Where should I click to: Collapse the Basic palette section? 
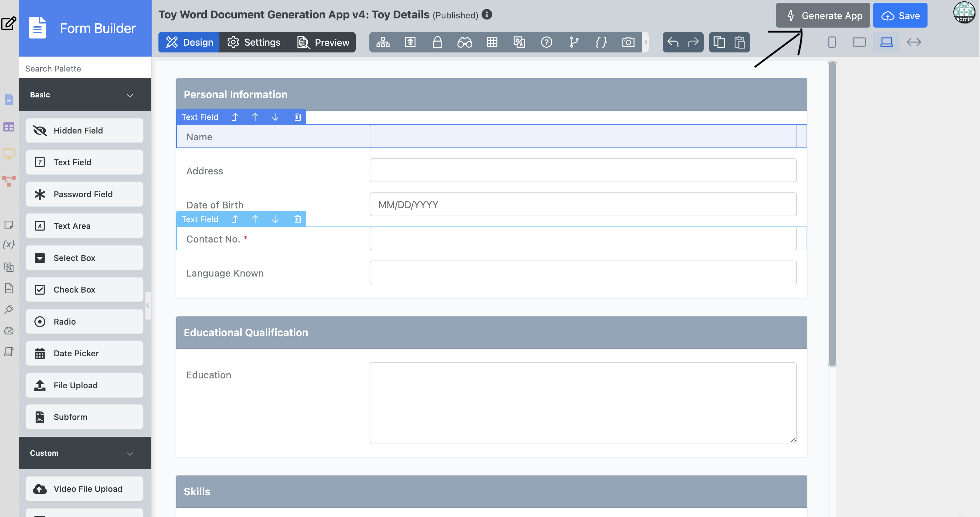(x=130, y=95)
